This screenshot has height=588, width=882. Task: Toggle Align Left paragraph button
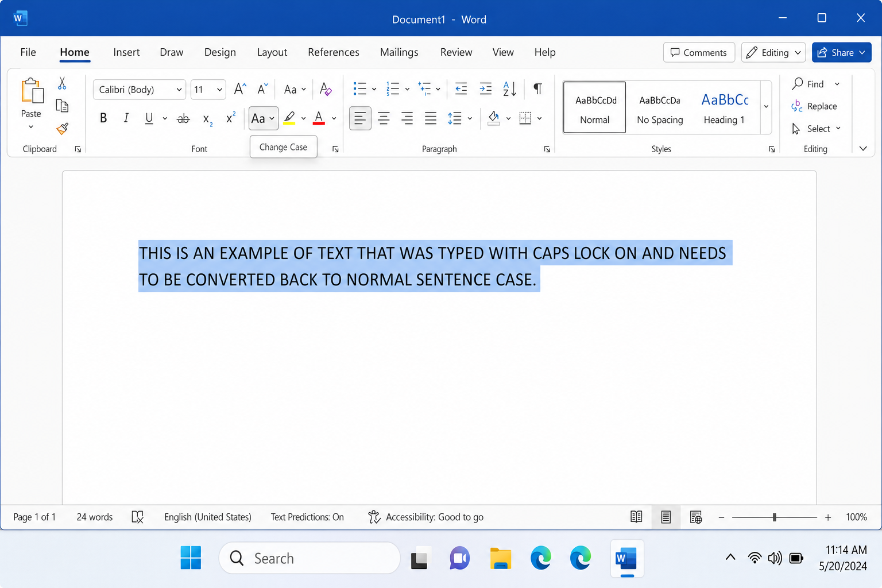tap(360, 118)
